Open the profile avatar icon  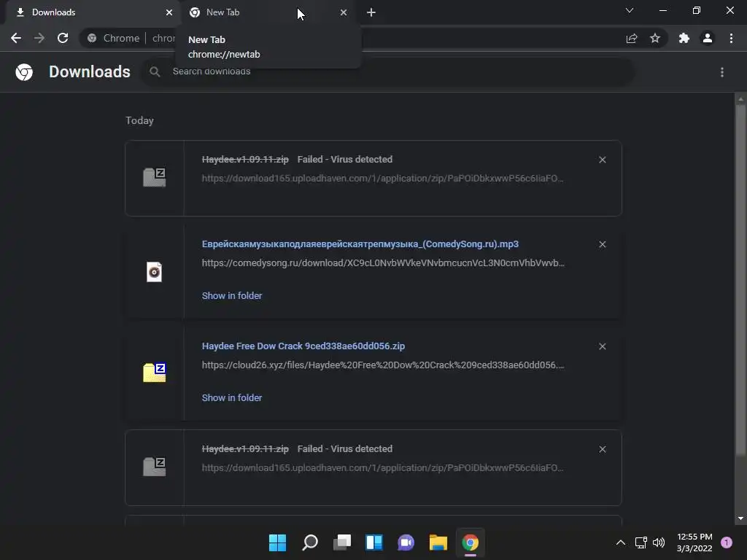point(708,38)
